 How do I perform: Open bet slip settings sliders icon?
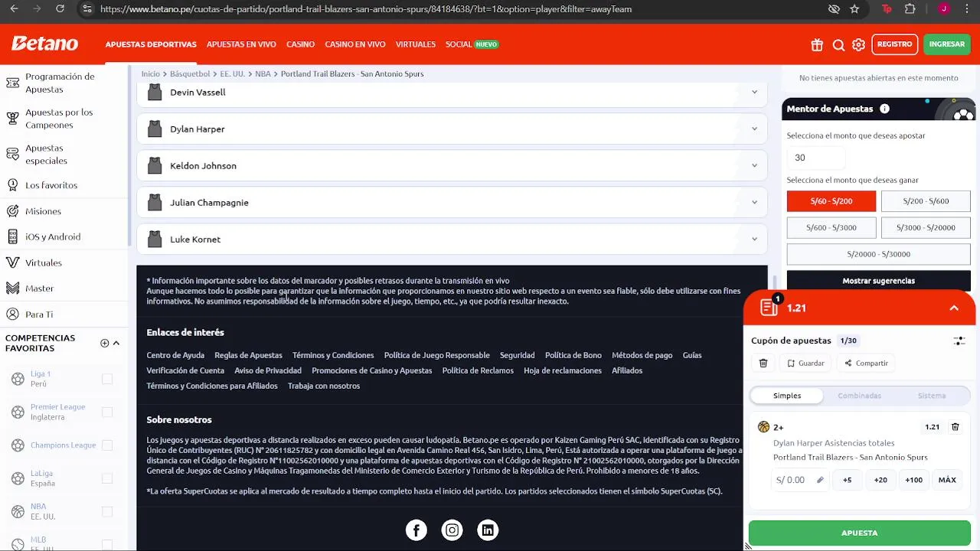(x=959, y=341)
